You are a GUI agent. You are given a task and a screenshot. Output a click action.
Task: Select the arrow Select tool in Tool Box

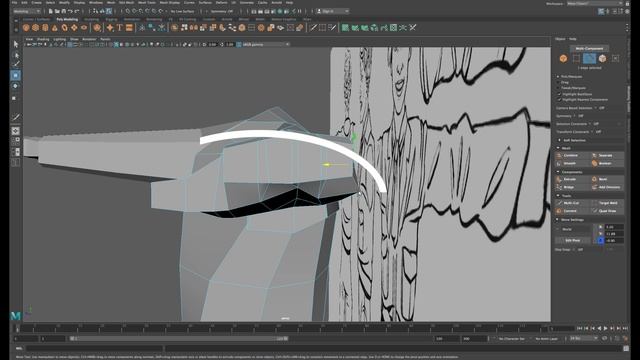click(x=16, y=44)
